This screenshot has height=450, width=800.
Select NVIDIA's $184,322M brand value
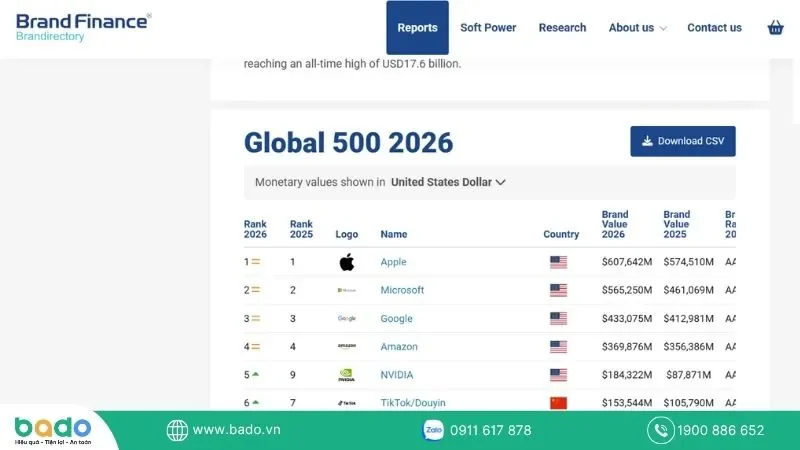pyautogui.click(x=627, y=374)
